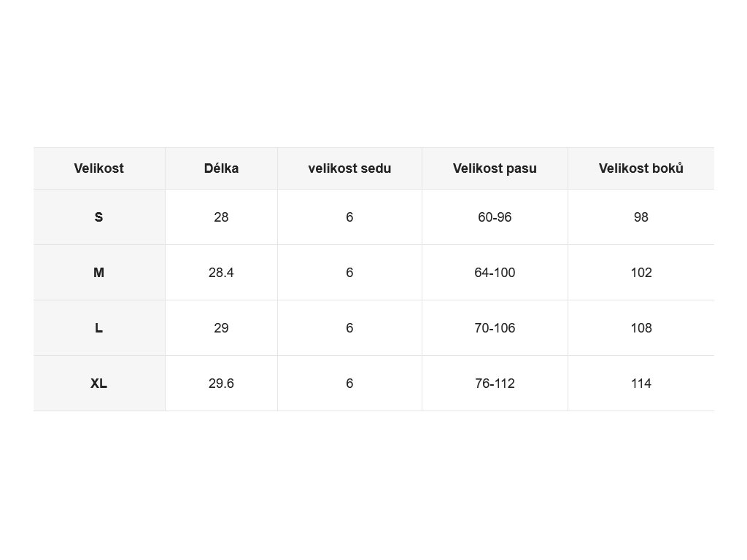Click waist range 64-100 cell
Viewport: 747px width, 560px height.
coord(495,273)
